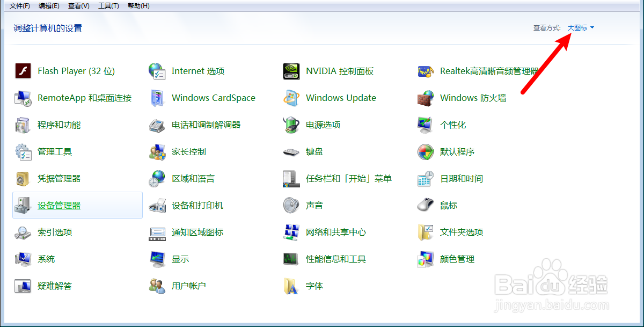Open the 网络和共享中心 icon

pyautogui.click(x=291, y=232)
